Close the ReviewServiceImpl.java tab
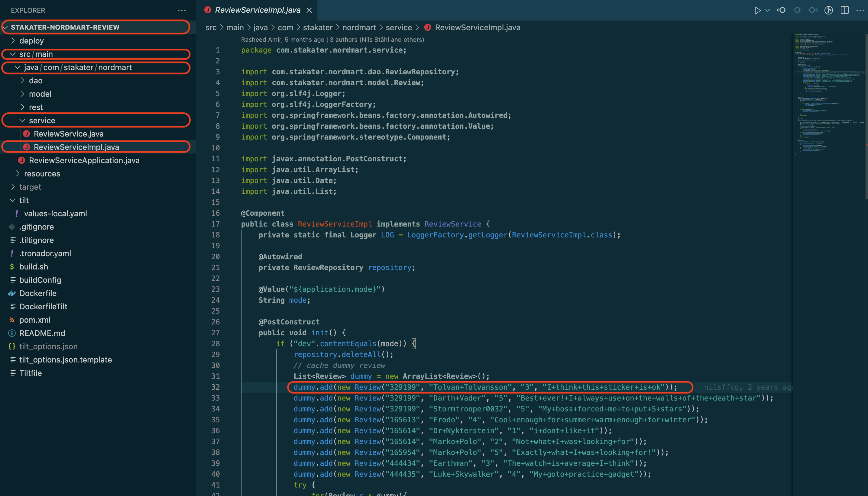This screenshot has height=496, width=868. pos(309,10)
